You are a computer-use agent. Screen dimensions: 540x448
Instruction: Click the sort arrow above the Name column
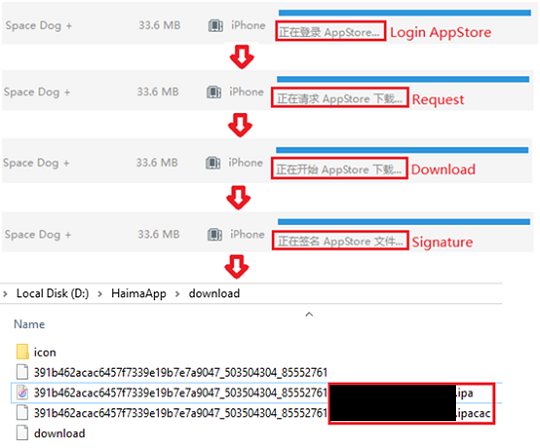click(x=309, y=314)
